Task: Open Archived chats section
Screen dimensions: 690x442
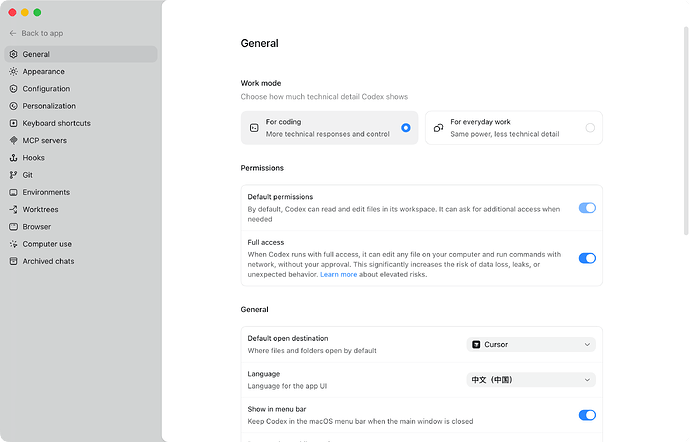Action: (x=81, y=261)
